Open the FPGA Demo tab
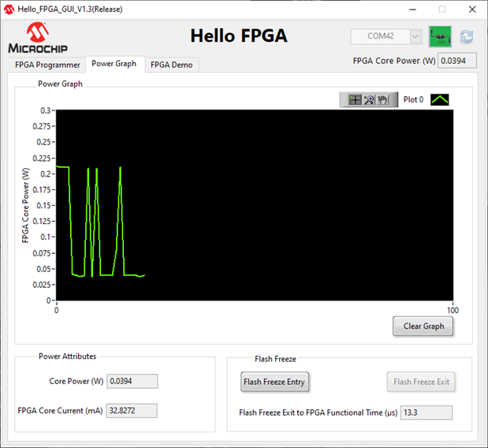This screenshot has height=448, width=488. (171, 65)
